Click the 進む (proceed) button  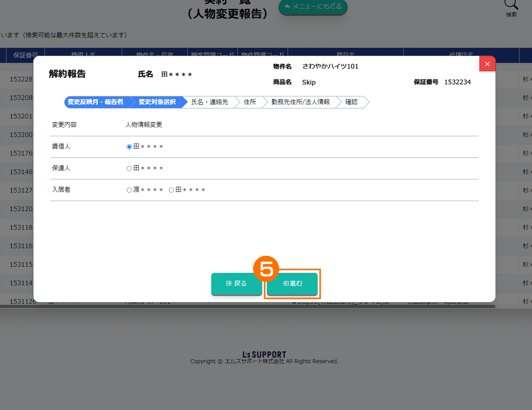point(292,284)
